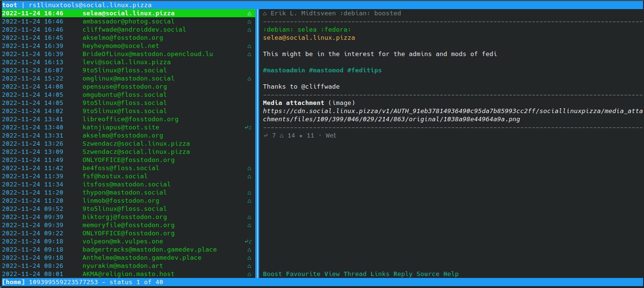Screen dimensions: 644x288
Task: Click the replies count icon showing 7
Action: point(265,136)
